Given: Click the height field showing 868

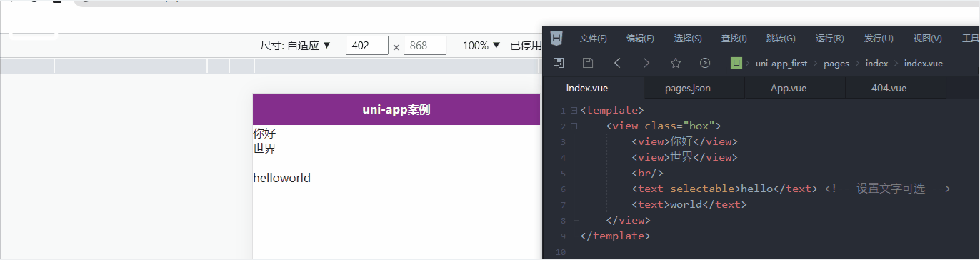Looking at the screenshot, I should tap(425, 46).
